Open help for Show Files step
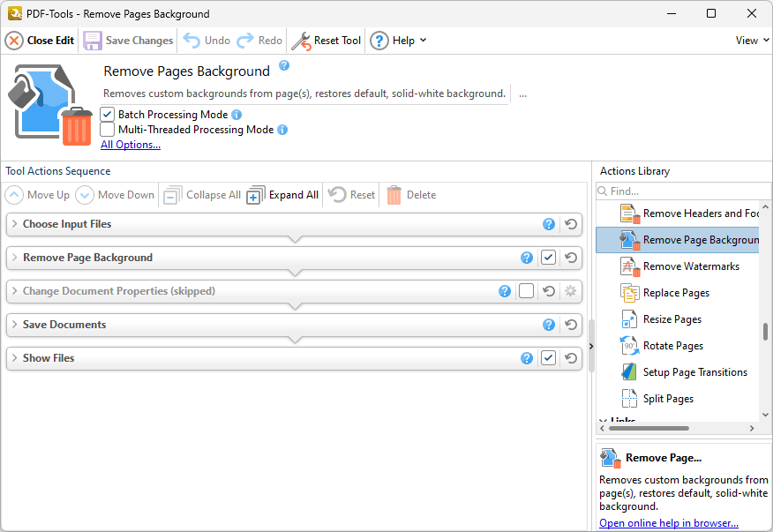773x532 pixels. point(527,358)
